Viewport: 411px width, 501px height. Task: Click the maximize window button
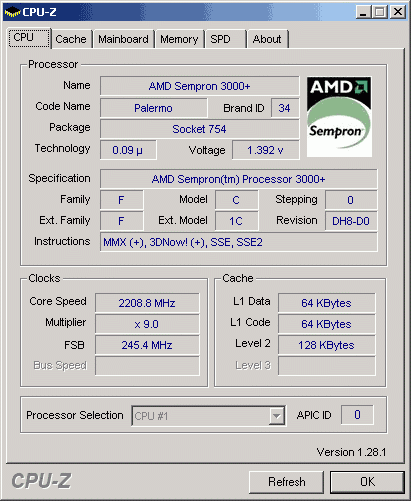(x=380, y=12)
